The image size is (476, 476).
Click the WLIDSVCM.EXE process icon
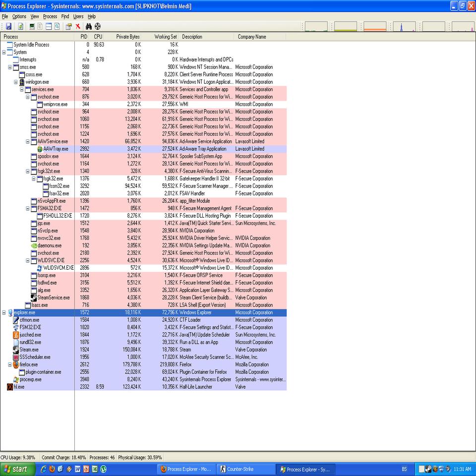40,268
